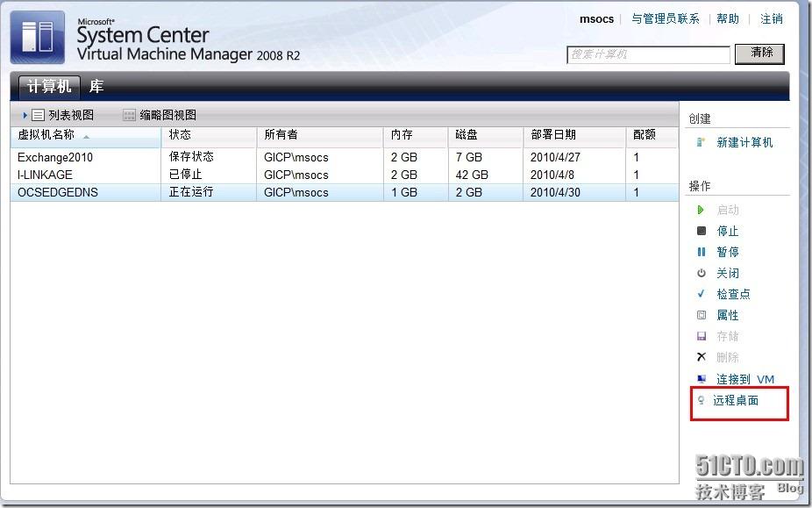Select the Exchange2010 virtual machine row
The image size is (812, 508).
tap(345, 157)
